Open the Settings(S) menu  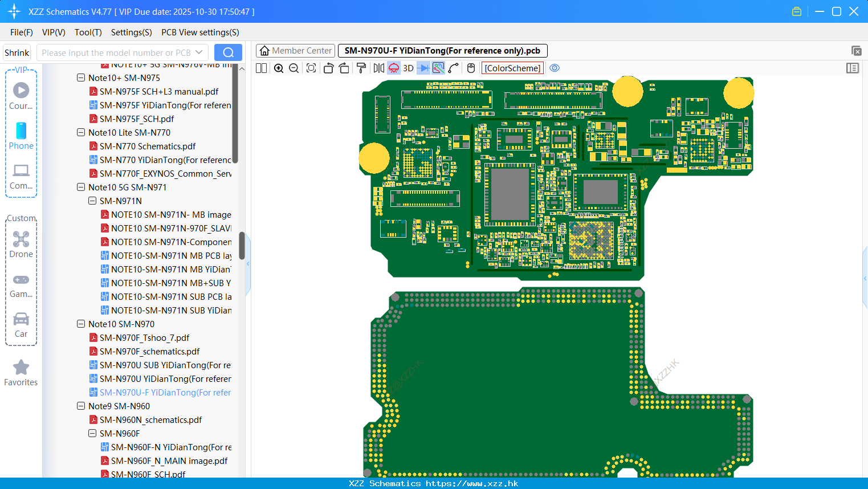pyautogui.click(x=132, y=32)
